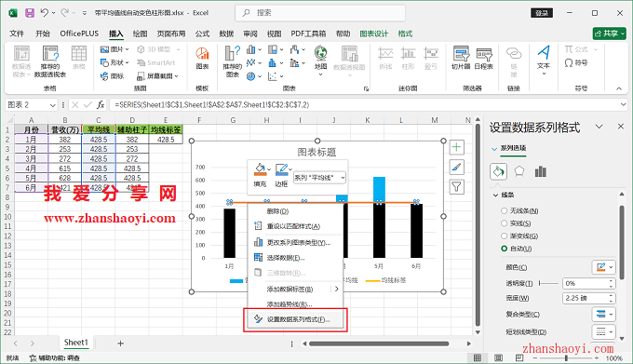Screen dimensions: 633x364
Task: Click the Chart Filters funnel button
Action: coord(456,186)
